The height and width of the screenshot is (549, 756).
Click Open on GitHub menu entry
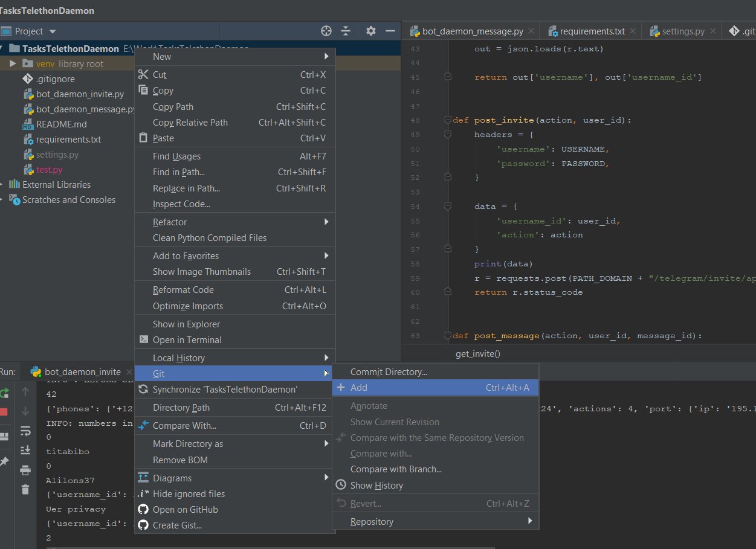pos(185,510)
